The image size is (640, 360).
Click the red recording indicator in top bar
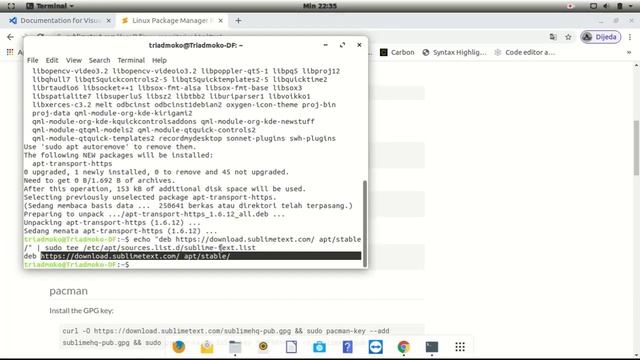tap(570, 6)
